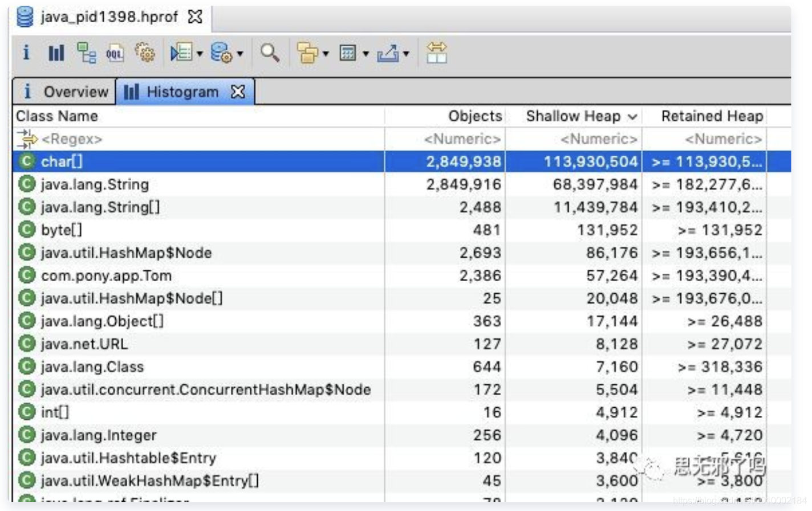Reverse the Shallow Heap sort order
The image size is (812, 511).
(x=576, y=116)
